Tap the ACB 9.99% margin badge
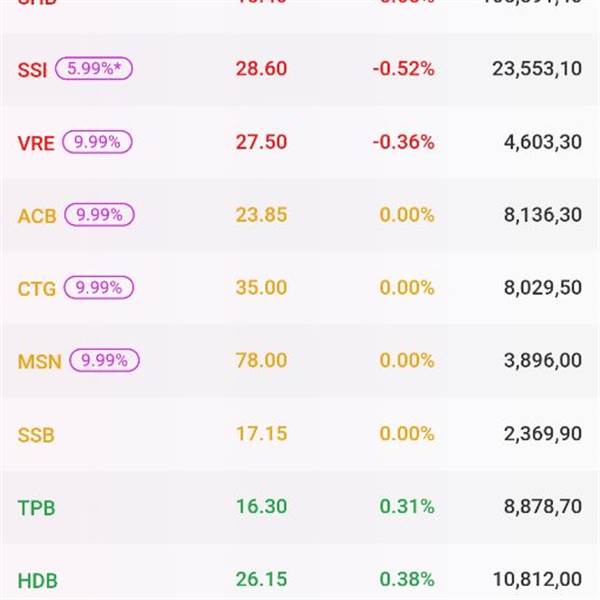This screenshot has height=600, width=600. tap(98, 215)
